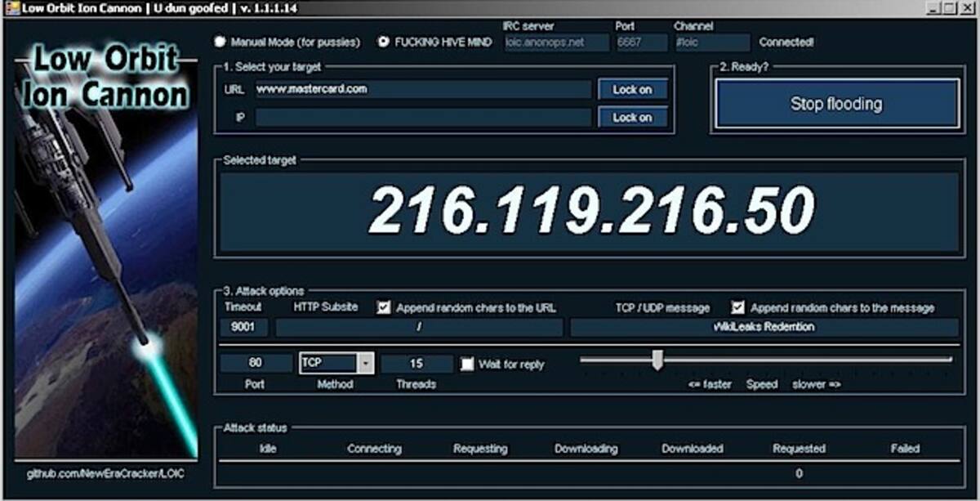Image resolution: width=980 pixels, height=501 pixels.
Task: Minimize the LOIC window
Action: pyautogui.click(x=933, y=7)
